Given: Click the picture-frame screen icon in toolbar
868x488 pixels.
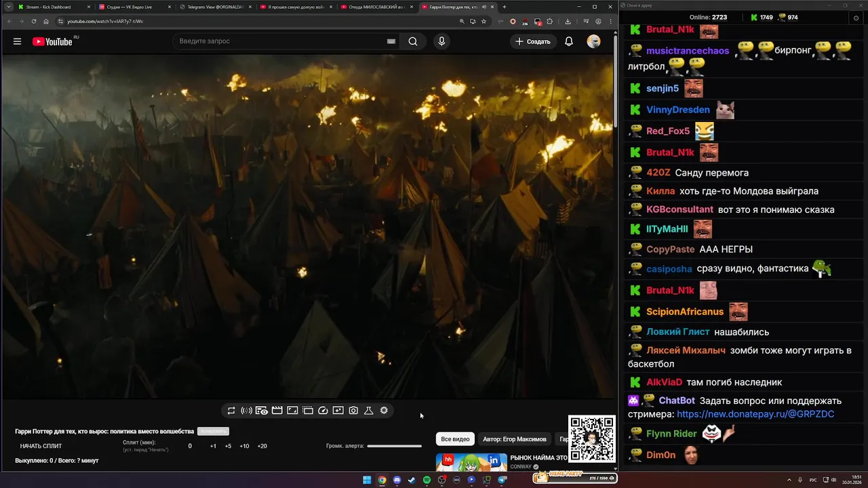Looking at the screenshot, I should coord(292,411).
